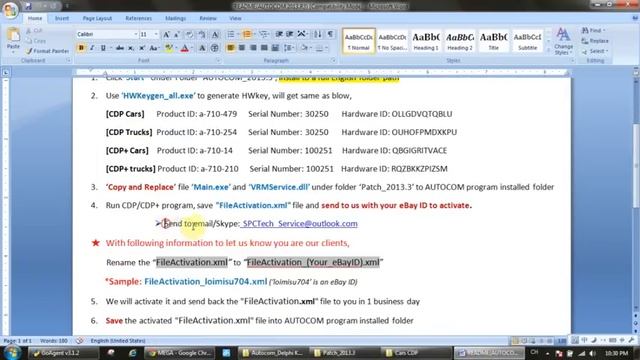Screen dimensions: 640x360
Task: Open the Font name dropdown
Action: [136, 34]
